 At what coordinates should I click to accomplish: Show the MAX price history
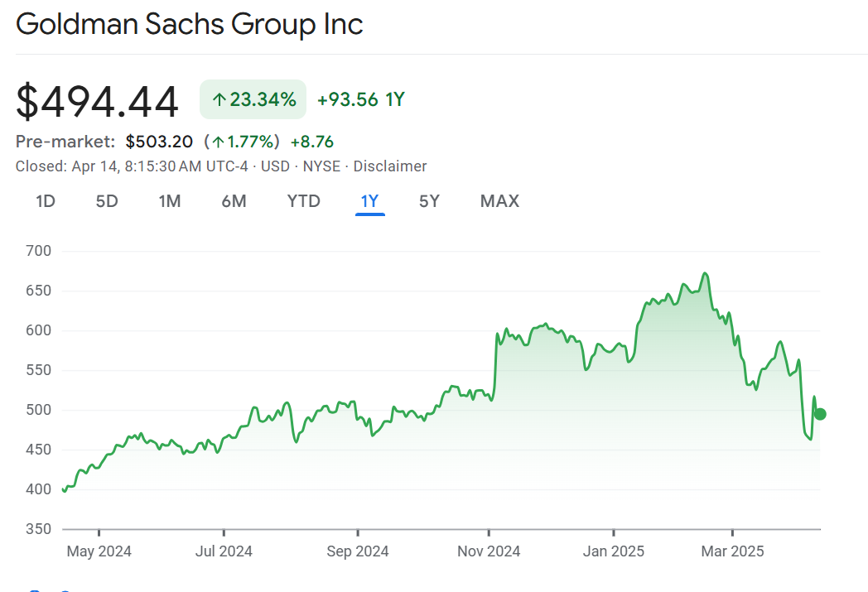[x=499, y=201]
